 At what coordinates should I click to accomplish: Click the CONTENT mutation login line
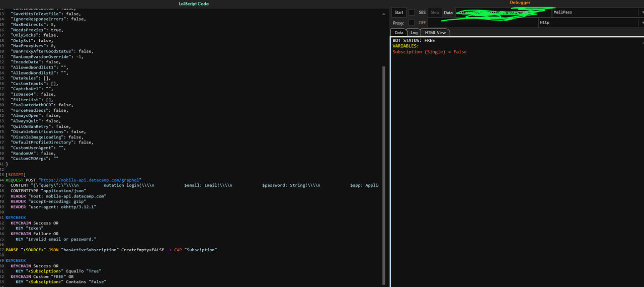point(194,185)
